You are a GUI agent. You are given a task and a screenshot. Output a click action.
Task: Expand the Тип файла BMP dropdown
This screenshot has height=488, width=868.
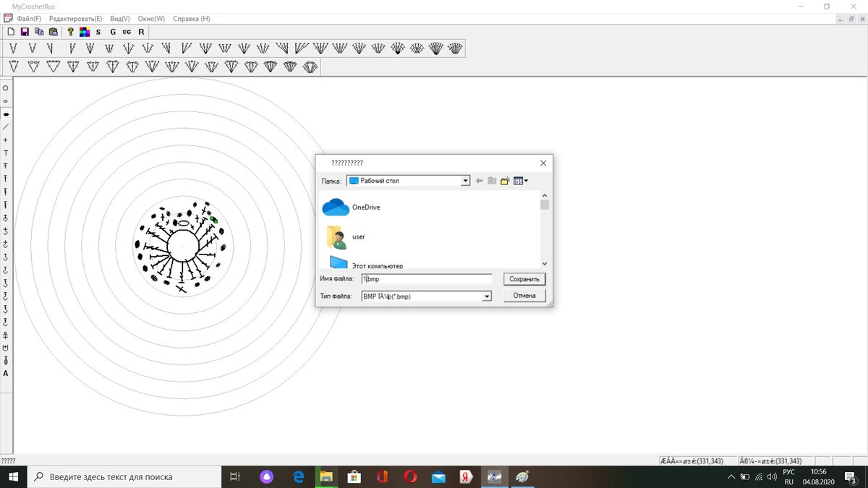point(488,296)
